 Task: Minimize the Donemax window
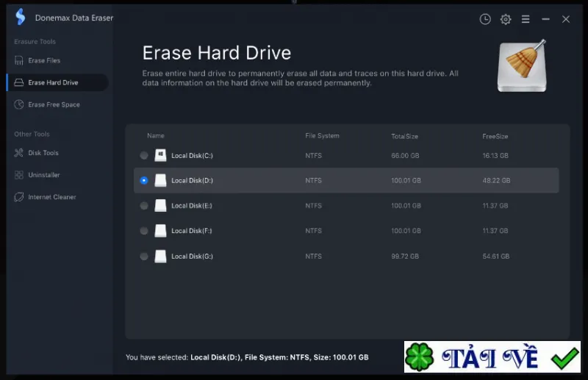click(x=545, y=19)
